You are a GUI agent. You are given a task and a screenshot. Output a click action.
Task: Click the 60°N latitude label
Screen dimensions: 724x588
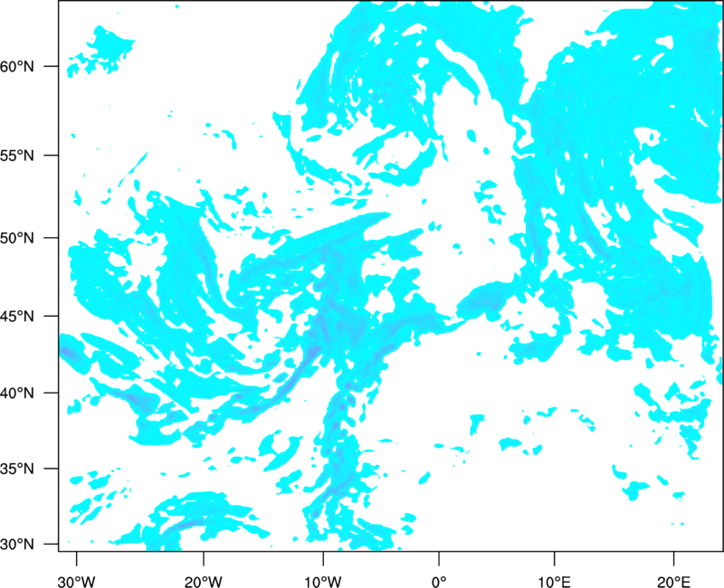pos(17,66)
